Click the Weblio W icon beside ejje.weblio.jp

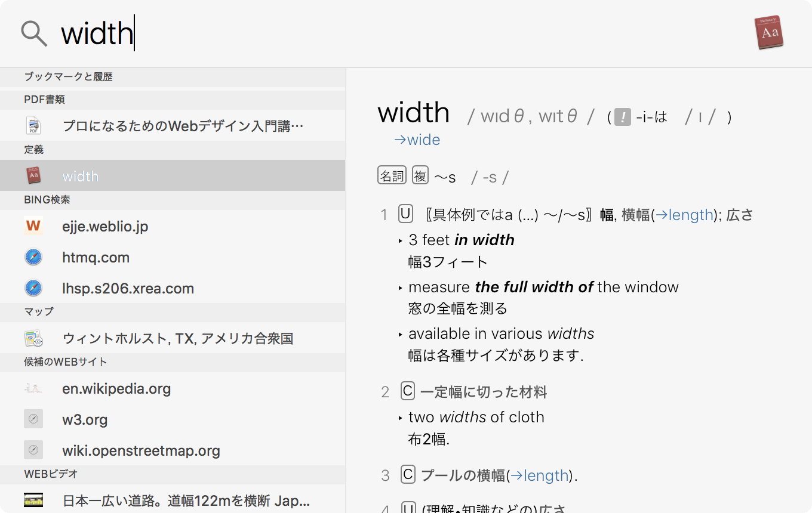click(x=33, y=225)
